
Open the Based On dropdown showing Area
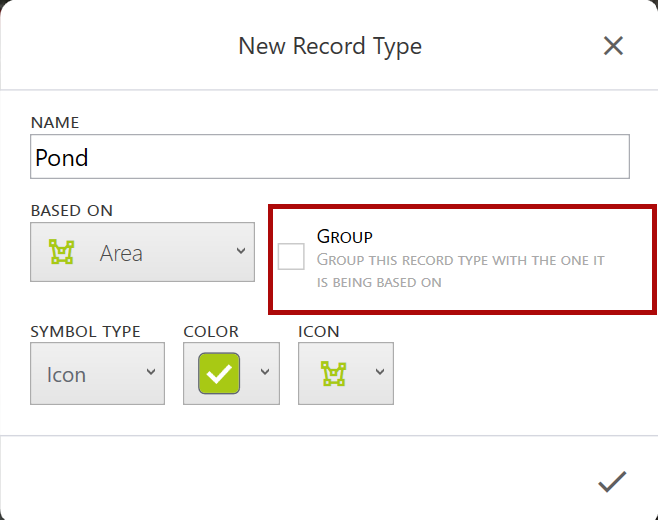click(x=142, y=252)
